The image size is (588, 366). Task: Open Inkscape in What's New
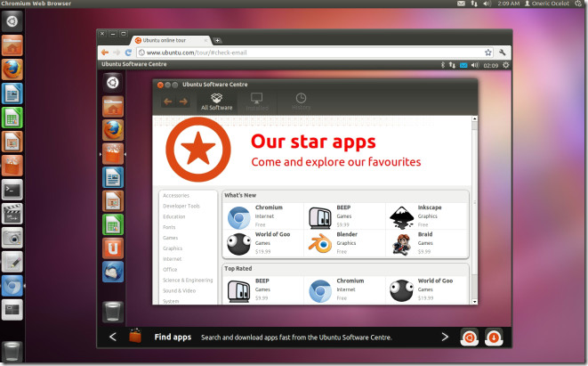[427, 216]
